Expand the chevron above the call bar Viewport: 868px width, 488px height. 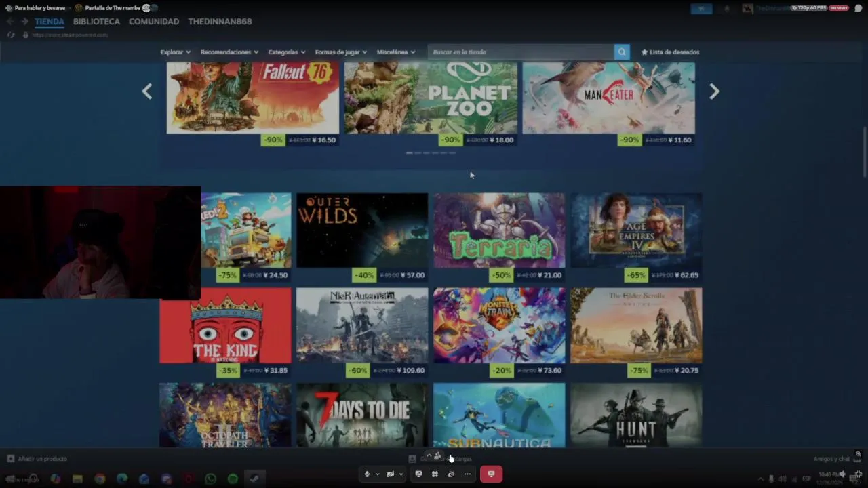coord(429,456)
